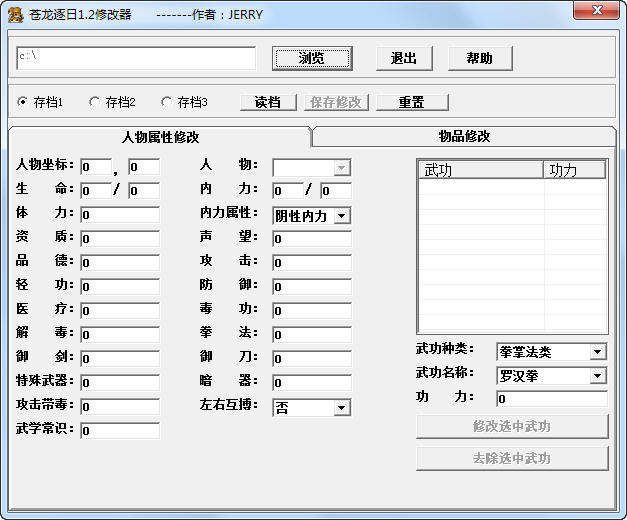The height and width of the screenshot is (520, 627).
Task: Click the 重置 reset button
Action: (412, 102)
